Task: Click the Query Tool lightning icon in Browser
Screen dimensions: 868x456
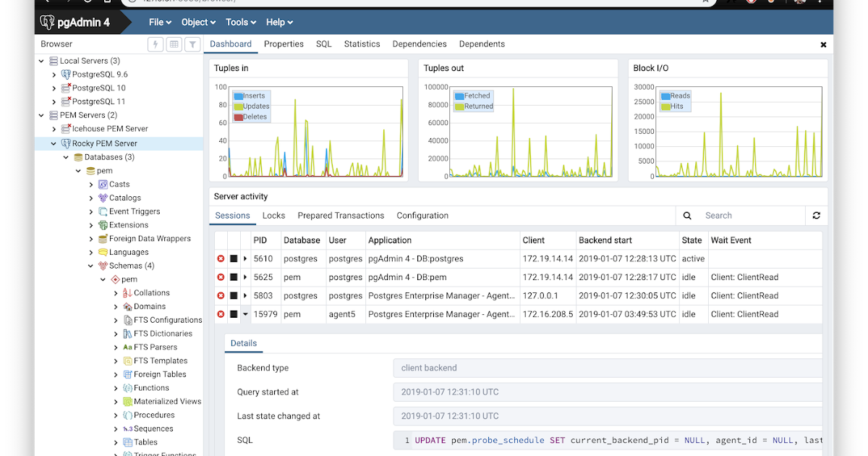Action: click(156, 44)
